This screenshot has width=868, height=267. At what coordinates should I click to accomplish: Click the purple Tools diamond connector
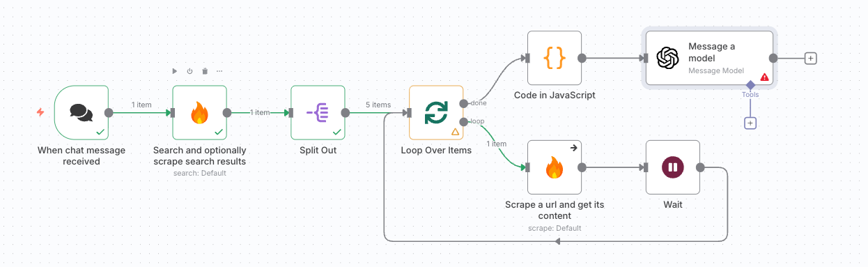coord(750,85)
